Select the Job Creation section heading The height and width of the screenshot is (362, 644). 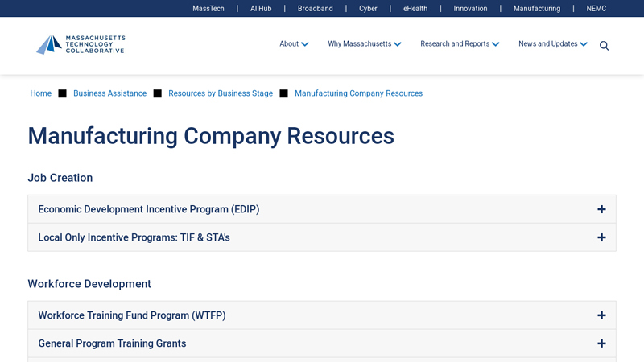tap(60, 178)
